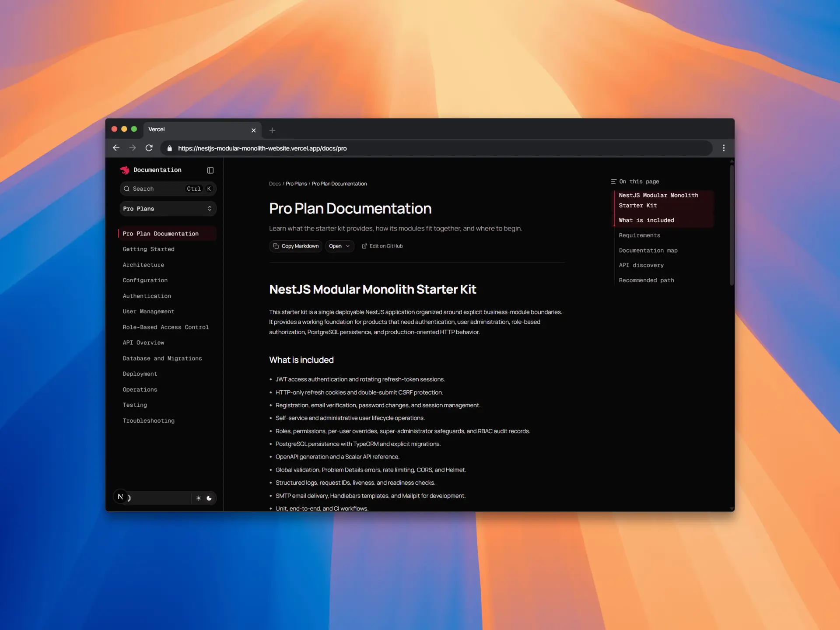Click the Search input field

point(168,189)
